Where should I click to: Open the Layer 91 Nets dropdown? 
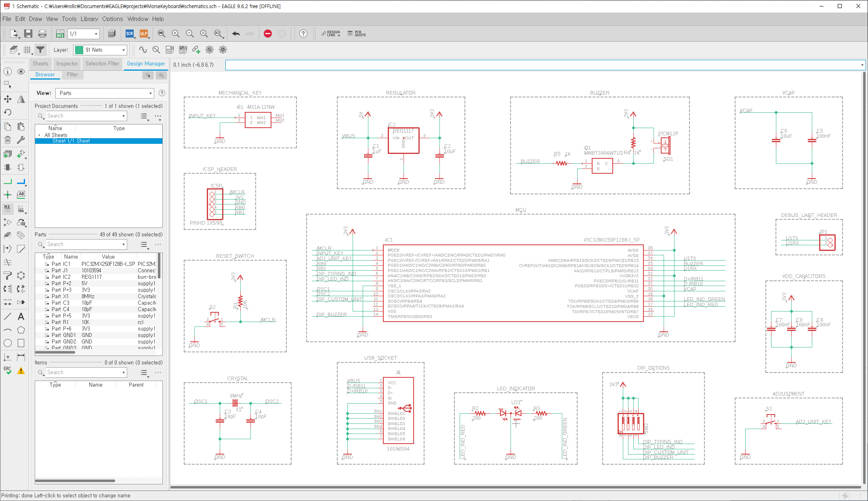pos(101,50)
